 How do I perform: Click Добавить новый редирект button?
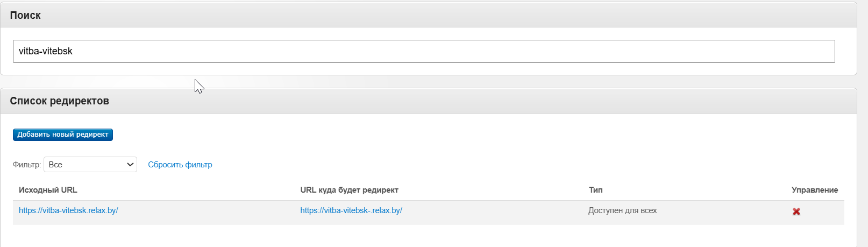[63, 135]
